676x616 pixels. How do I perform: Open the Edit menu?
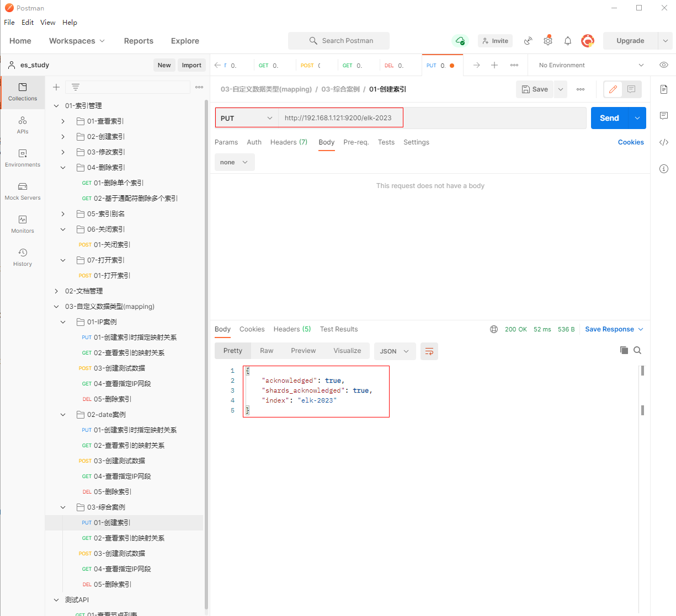point(28,23)
